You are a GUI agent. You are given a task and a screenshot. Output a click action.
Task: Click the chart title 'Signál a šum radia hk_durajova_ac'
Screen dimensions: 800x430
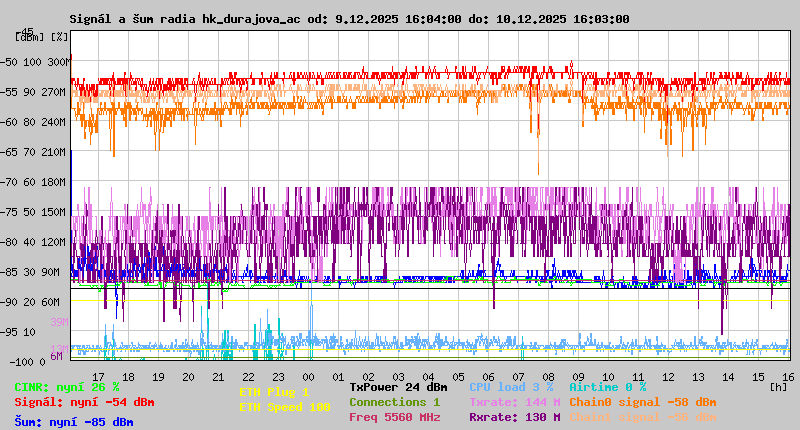point(185,19)
